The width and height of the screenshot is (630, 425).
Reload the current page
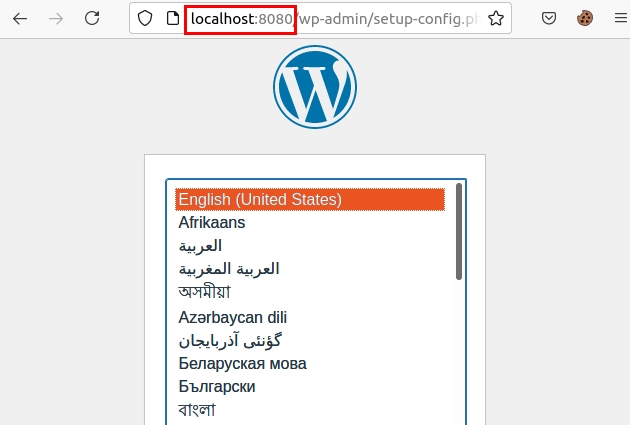coord(92,18)
